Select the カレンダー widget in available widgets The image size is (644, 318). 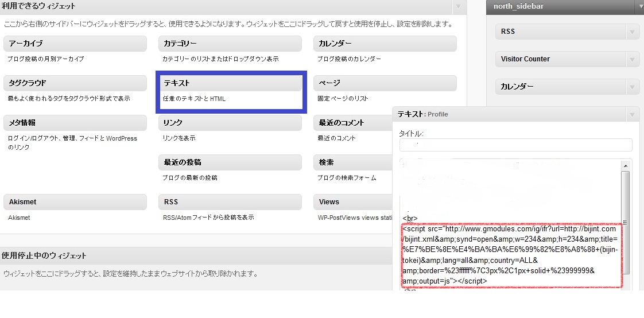coord(385,44)
